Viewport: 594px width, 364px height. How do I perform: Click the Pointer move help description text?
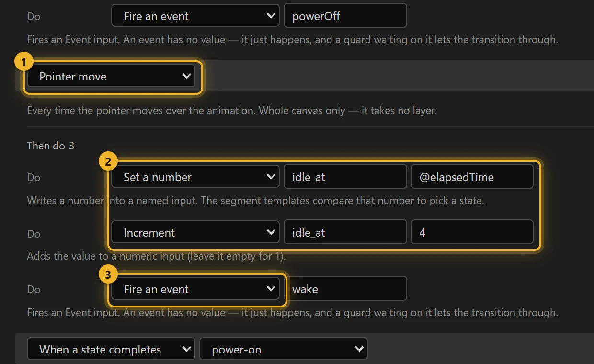pos(232,110)
